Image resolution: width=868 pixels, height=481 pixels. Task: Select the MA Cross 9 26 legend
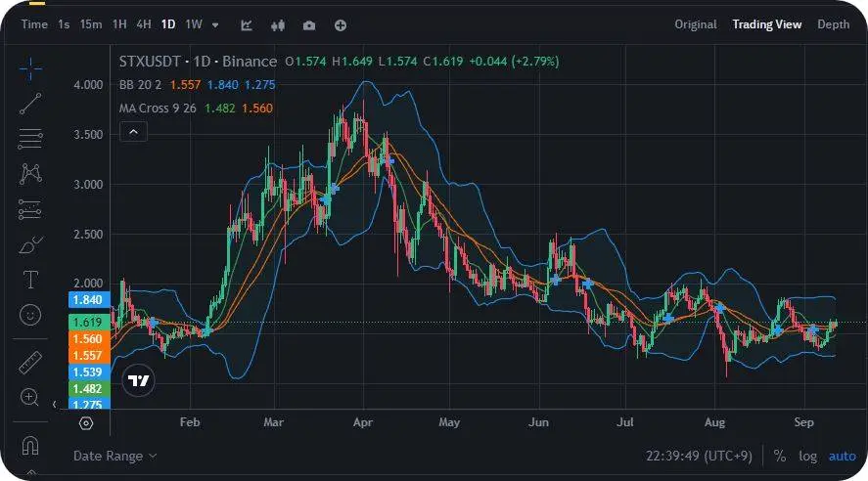[x=158, y=109]
